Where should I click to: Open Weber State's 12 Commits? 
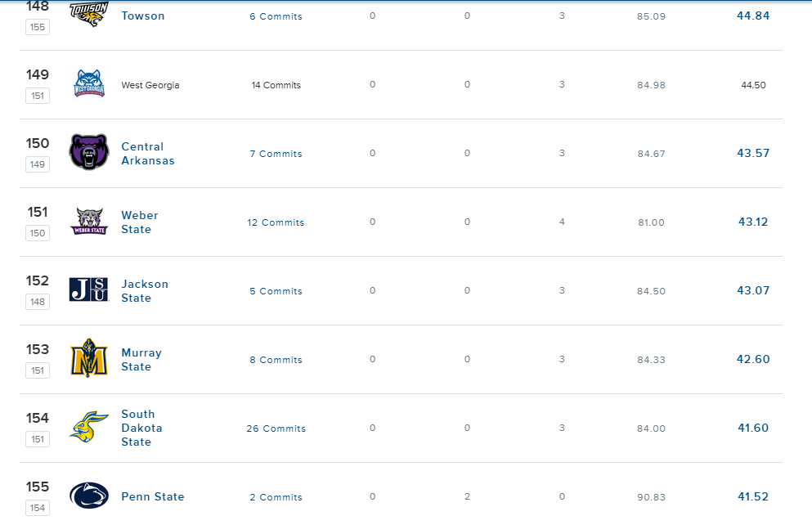click(x=276, y=222)
